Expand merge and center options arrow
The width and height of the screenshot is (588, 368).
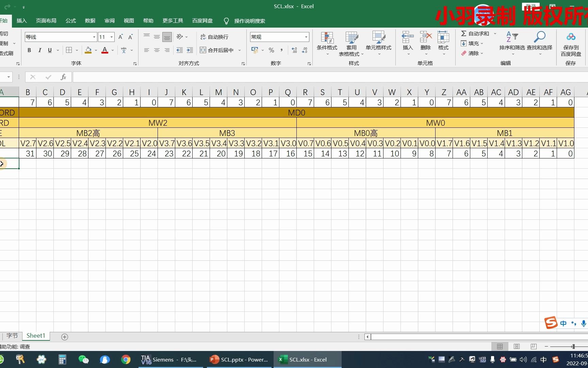pyautogui.click(x=240, y=50)
